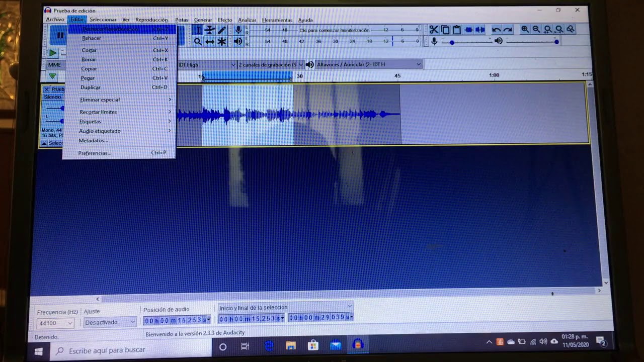Click the Paste clipboard icon
644x362 pixels.
(457, 30)
